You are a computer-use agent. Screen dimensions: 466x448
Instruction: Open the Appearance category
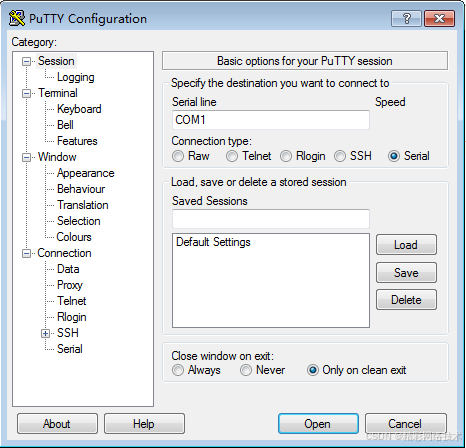86,173
